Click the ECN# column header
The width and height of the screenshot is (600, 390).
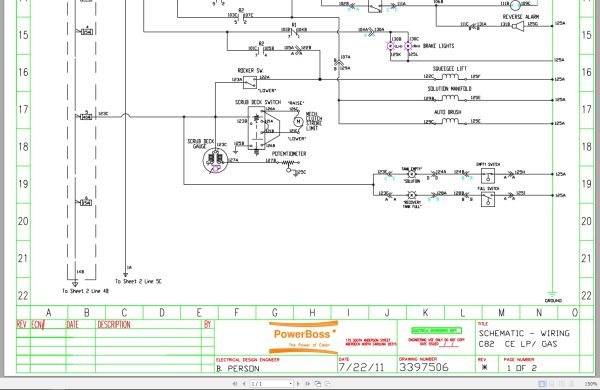[x=38, y=325]
